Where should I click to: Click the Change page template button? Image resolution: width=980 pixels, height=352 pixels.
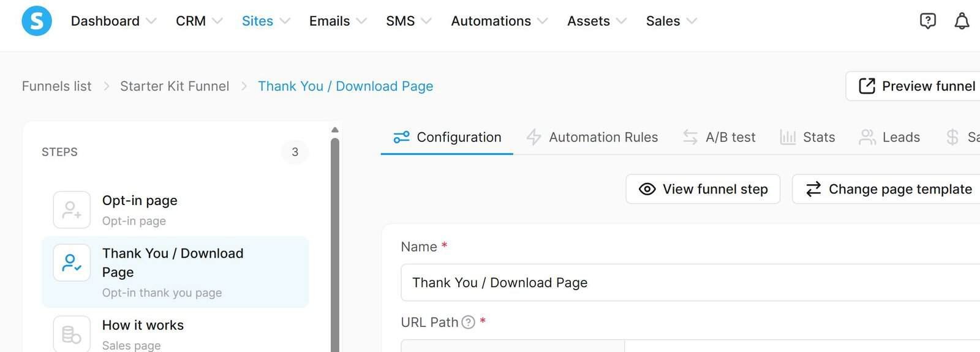[886, 189]
